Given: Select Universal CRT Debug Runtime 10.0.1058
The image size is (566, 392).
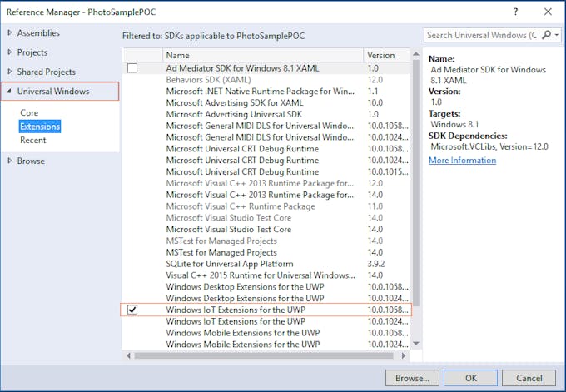Looking at the screenshot, I should click(266, 149).
